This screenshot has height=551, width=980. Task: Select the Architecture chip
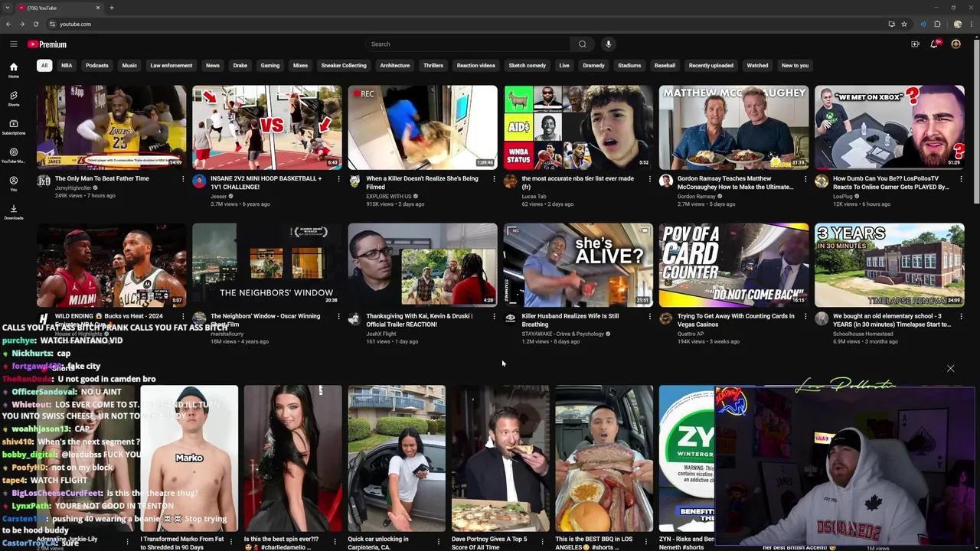coord(395,66)
